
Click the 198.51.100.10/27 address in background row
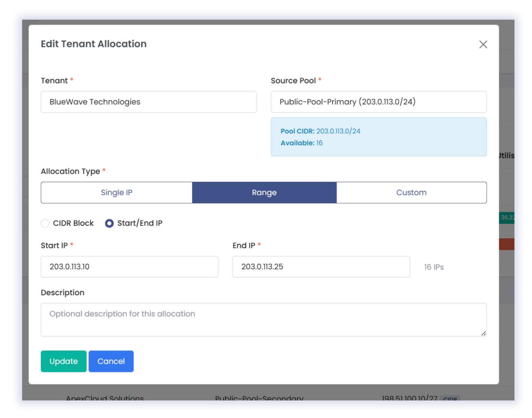409,398
